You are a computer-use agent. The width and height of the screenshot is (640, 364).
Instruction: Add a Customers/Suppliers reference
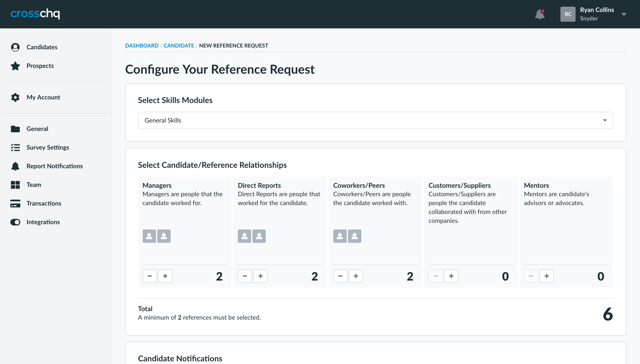[451, 276]
